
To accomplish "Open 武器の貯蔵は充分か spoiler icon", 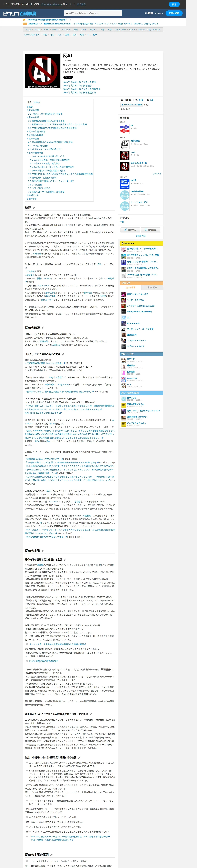I will [124, 405].
